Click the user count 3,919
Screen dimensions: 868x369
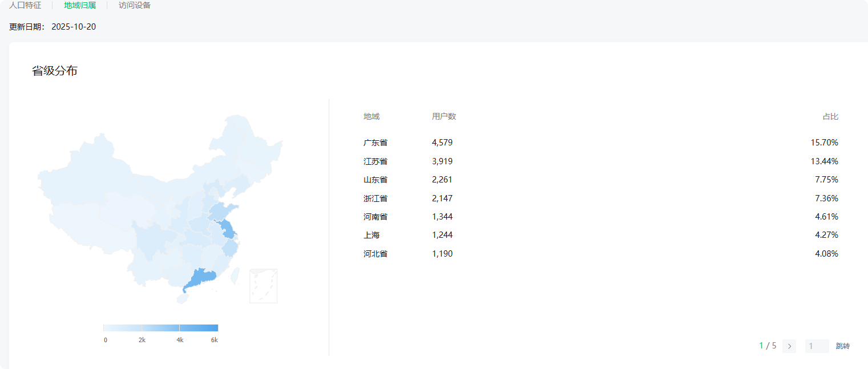(442, 161)
